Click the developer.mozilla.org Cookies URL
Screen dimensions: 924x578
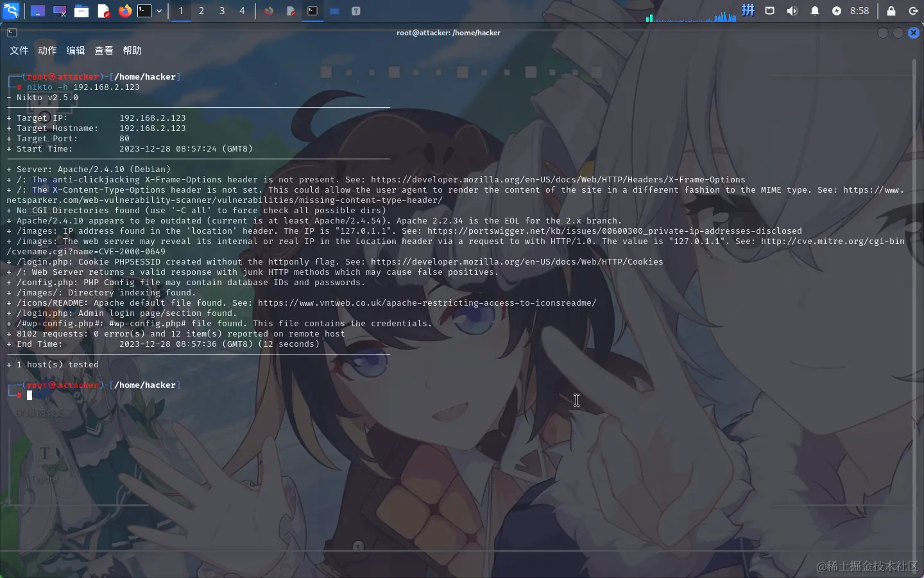(x=517, y=262)
